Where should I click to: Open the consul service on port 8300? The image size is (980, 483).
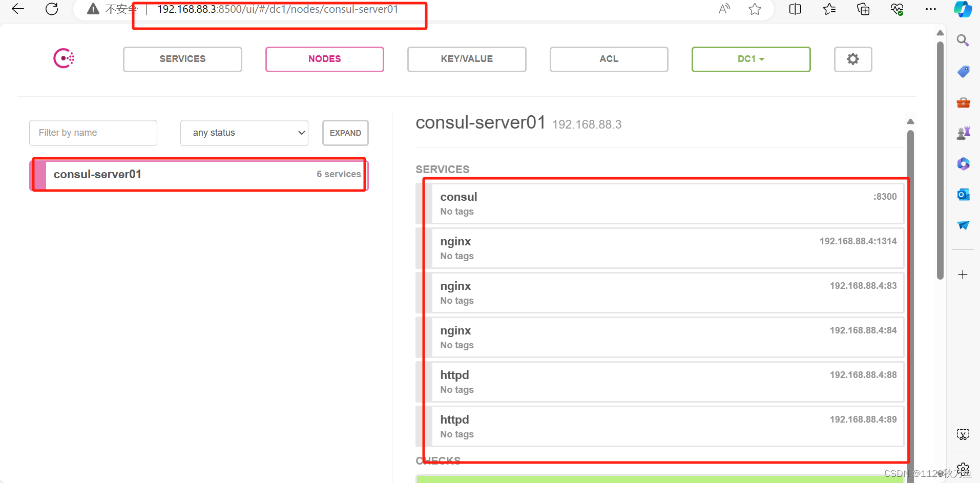[x=660, y=203]
